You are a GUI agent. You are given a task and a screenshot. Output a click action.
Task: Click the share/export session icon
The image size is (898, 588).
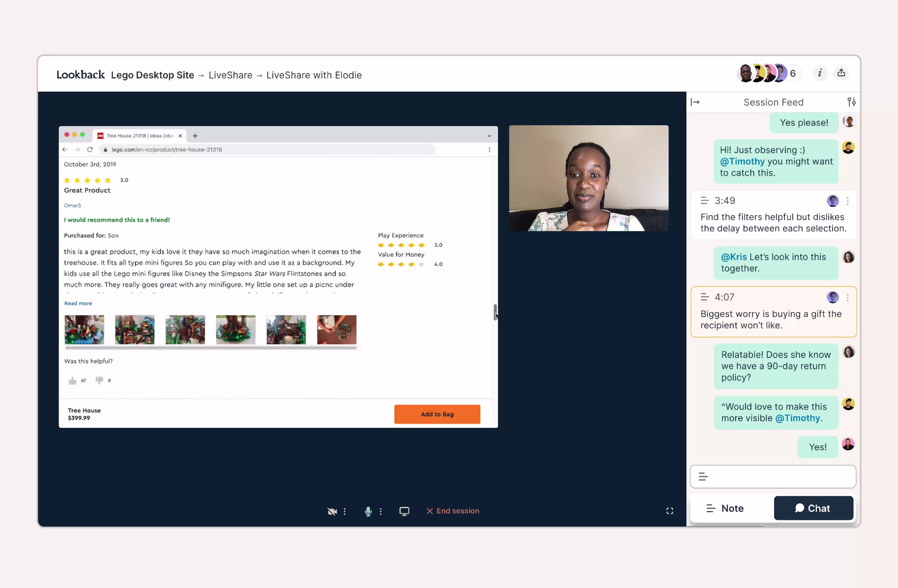841,73
